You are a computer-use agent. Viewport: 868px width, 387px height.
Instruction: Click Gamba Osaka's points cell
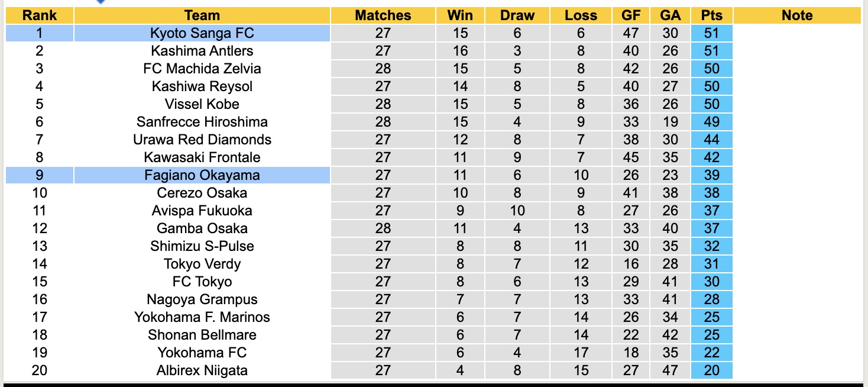click(x=711, y=228)
